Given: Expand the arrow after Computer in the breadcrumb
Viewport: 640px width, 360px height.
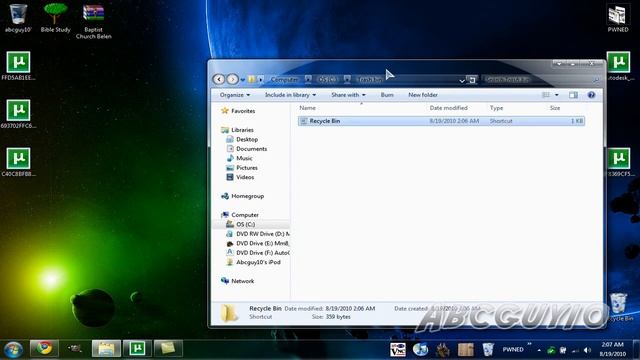Looking at the screenshot, I should tap(308, 79).
